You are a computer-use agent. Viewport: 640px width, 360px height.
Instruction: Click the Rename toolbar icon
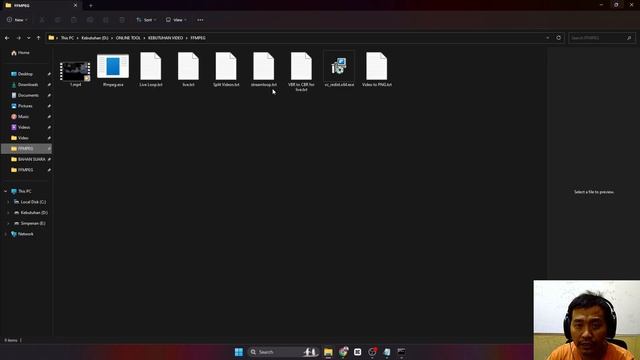90,20
